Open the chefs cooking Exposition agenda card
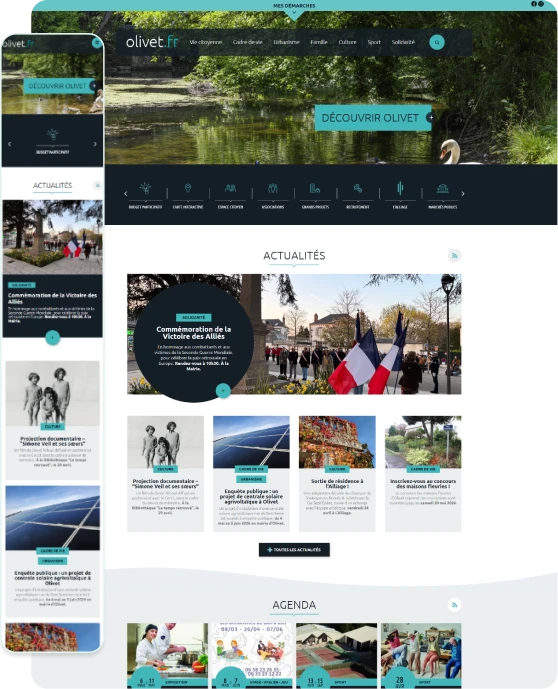The height and width of the screenshot is (689, 558). click(167, 655)
